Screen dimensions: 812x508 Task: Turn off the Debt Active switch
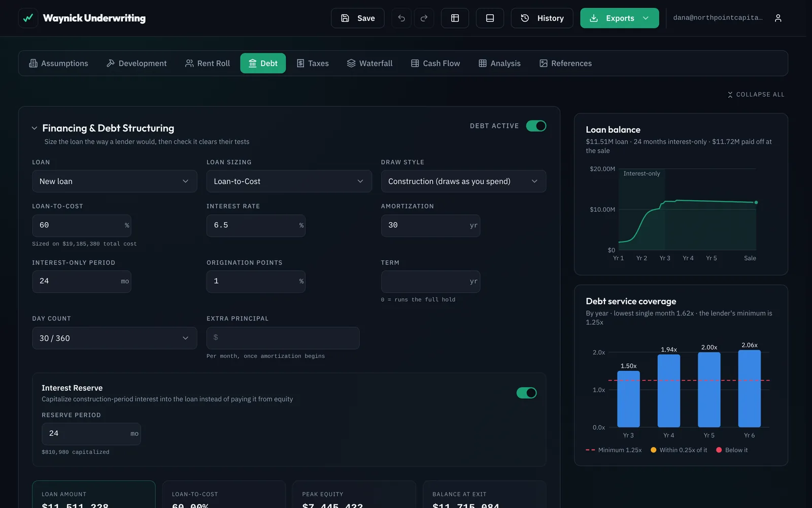(536, 126)
